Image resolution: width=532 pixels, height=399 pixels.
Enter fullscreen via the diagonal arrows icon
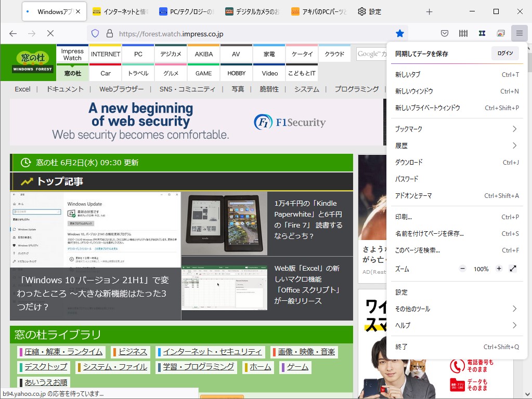[x=513, y=269]
